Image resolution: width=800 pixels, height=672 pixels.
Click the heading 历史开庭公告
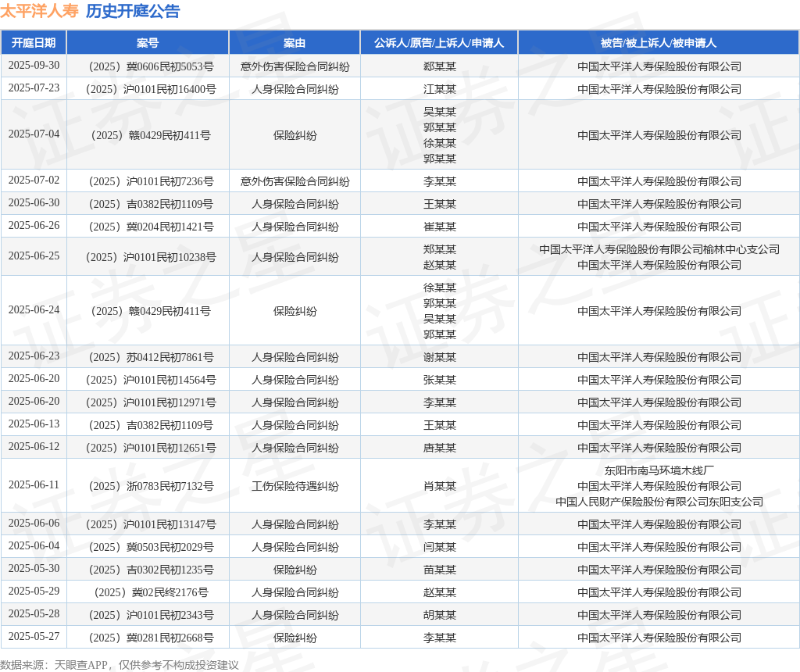133,11
